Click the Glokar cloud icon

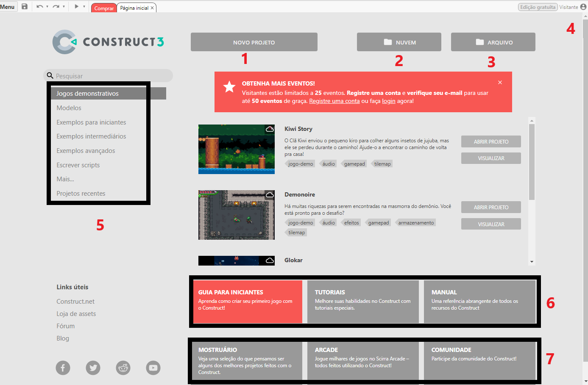pos(270,260)
